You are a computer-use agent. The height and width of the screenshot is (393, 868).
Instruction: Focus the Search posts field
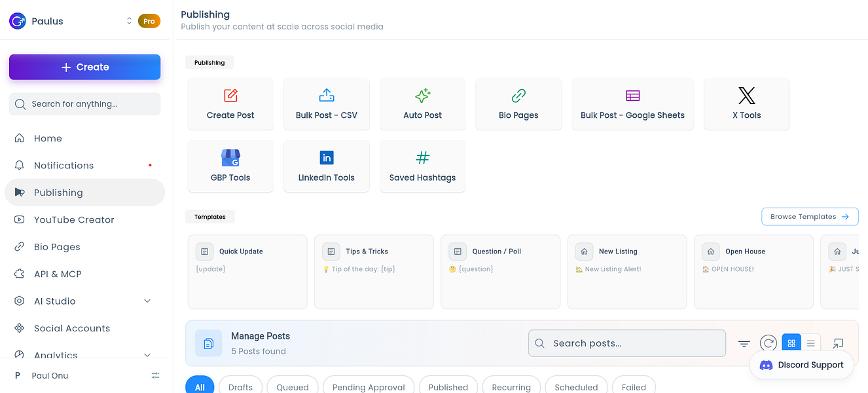pos(627,343)
